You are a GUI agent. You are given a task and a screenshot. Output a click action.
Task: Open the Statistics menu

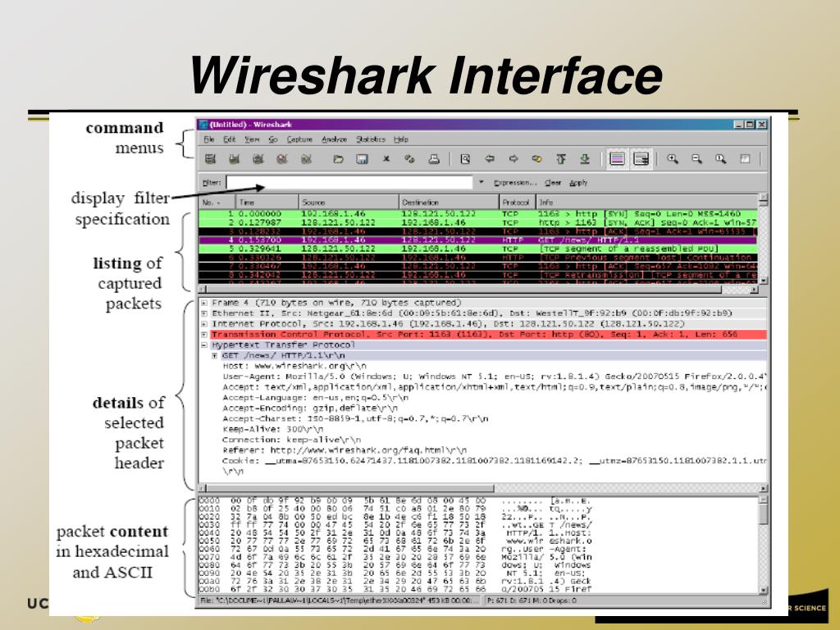pyautogui.click(x=371, y=139)
